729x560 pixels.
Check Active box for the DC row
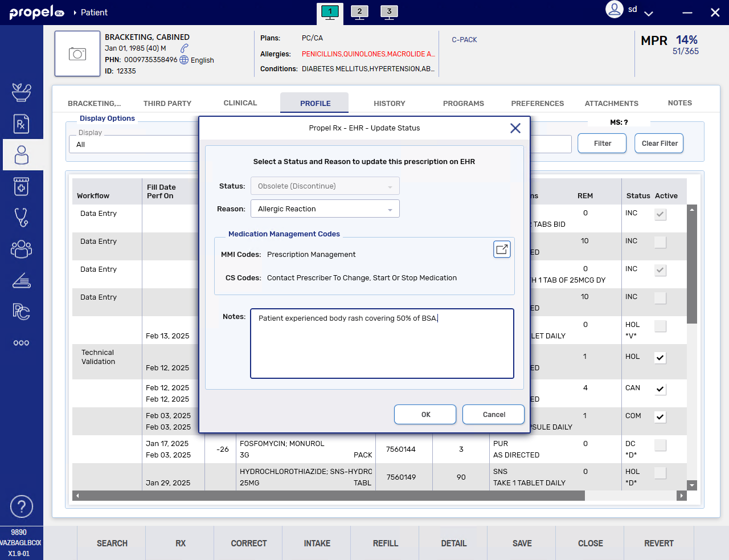pos(660,445)
